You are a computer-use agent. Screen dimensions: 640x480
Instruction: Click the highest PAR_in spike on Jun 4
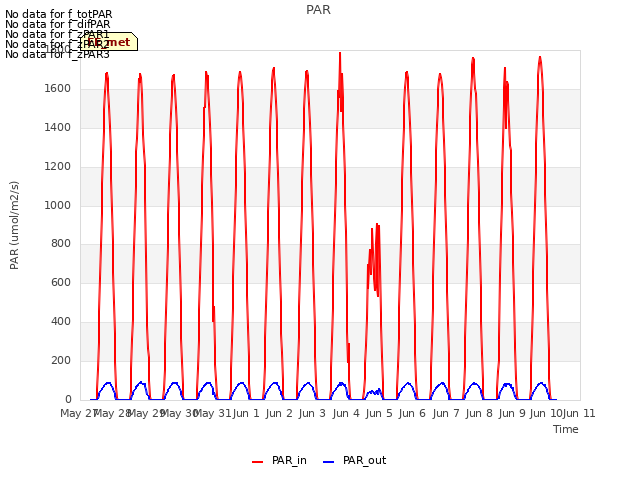340,53
